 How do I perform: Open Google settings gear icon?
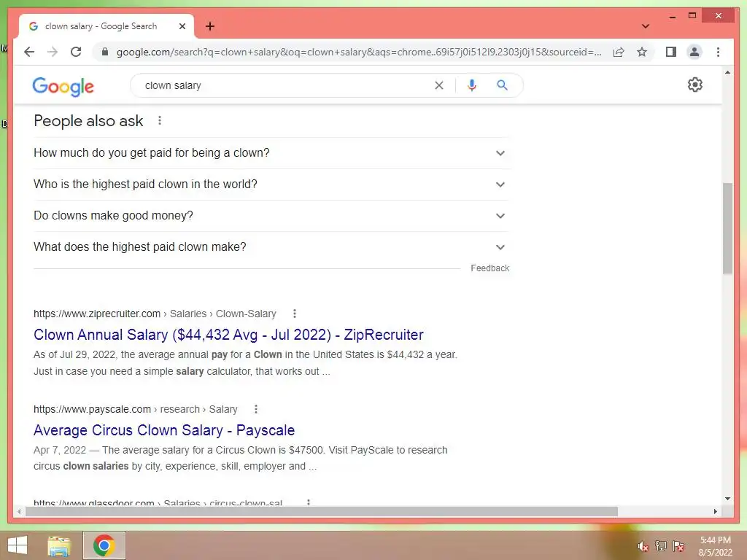tap(695, 85)
